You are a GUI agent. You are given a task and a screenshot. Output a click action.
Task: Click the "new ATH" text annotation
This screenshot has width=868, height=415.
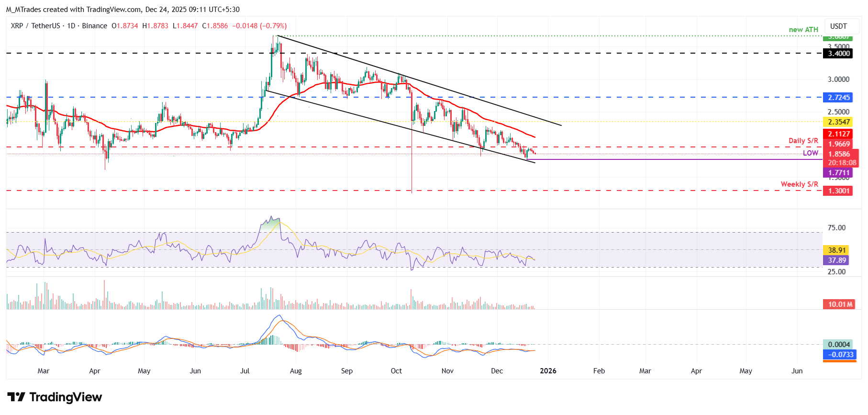tap(803, 30)
